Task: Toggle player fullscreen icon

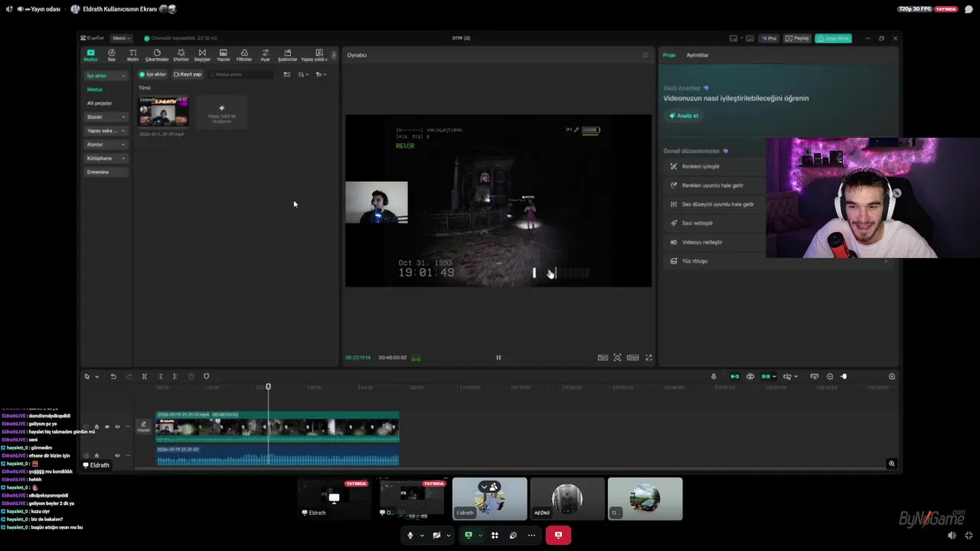Action: (x=648, y=357)
